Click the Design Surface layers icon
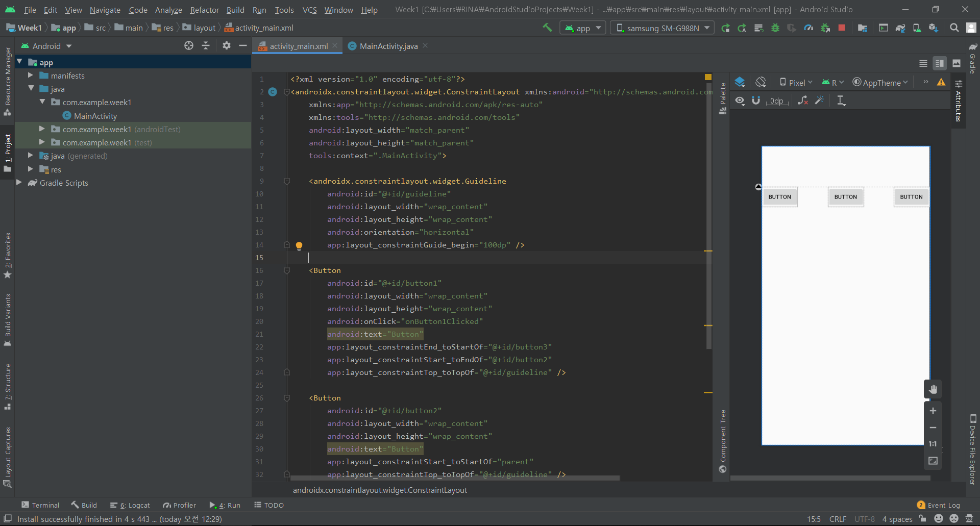 click(740, 82)
